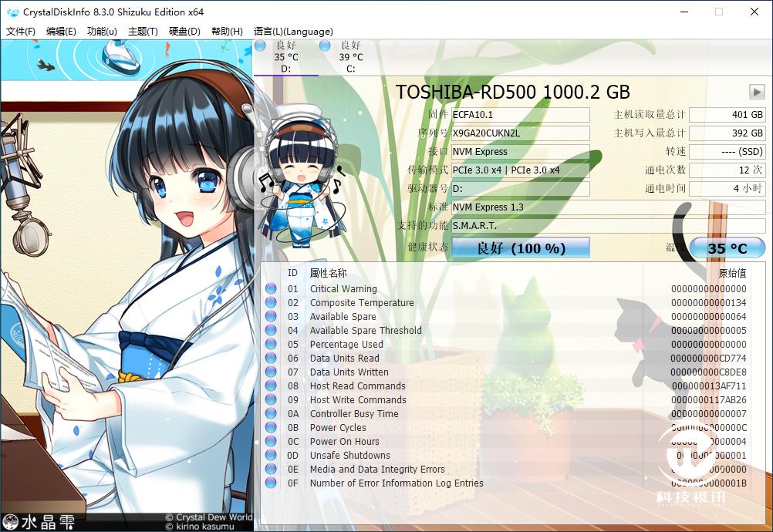Click the status orb for Power On Hours
The width and height of the screenshot is (773, 532).
pos(271,441)
